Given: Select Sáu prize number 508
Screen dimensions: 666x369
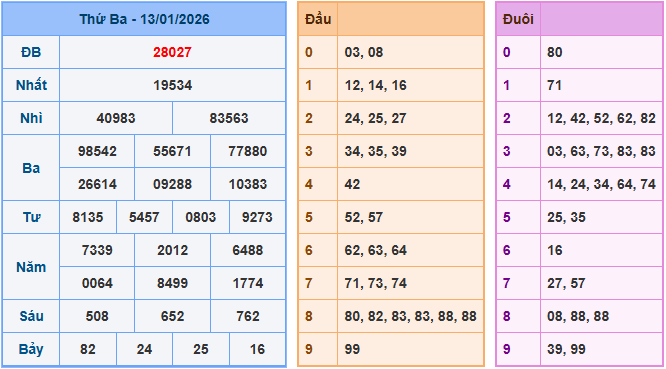Looking at the screenshot, I should click(97, 316).
